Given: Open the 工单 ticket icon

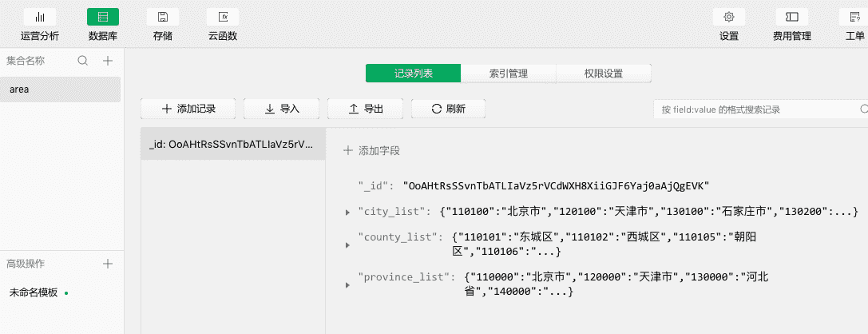Looking at the screenshot, I should tap(854, 17).
